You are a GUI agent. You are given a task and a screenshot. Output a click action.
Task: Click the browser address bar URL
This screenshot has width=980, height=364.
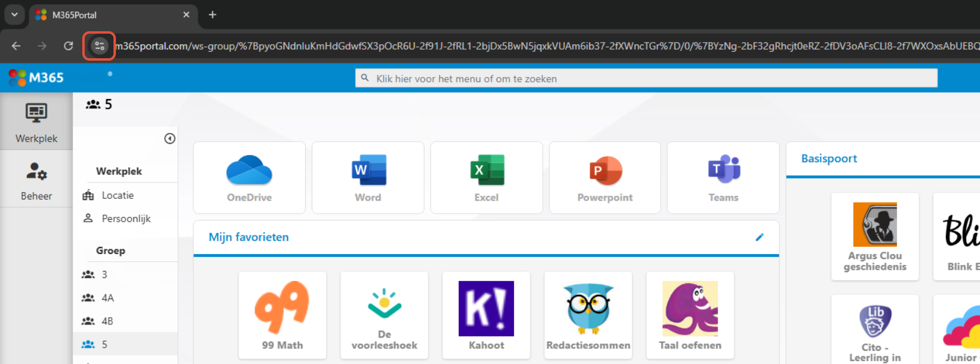(546, 46)
